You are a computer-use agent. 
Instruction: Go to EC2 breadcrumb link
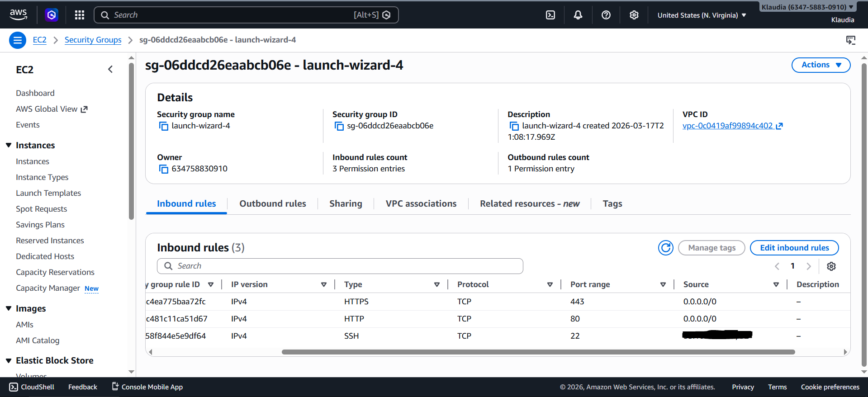(40, 40)
